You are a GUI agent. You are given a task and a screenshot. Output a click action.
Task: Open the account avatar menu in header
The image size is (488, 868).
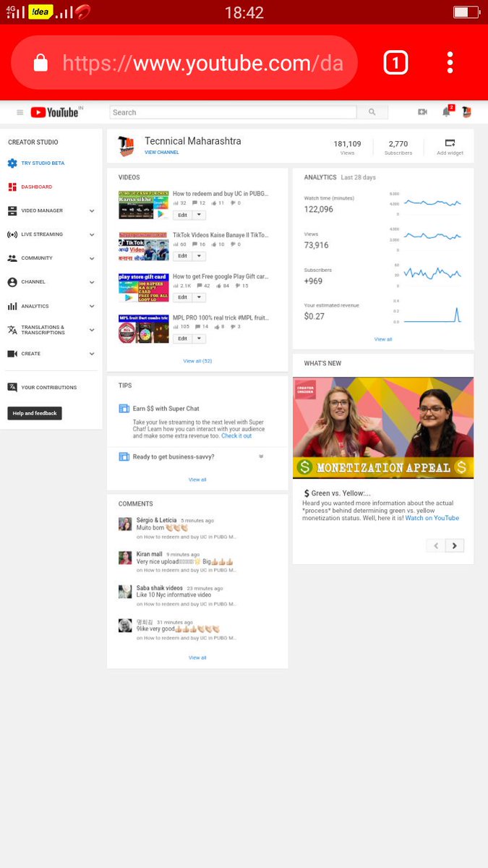click(466, 112)
